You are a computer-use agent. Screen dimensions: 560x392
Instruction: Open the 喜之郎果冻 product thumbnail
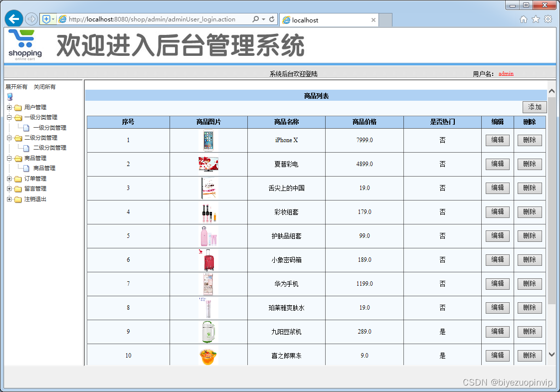(x=208, y=357)
